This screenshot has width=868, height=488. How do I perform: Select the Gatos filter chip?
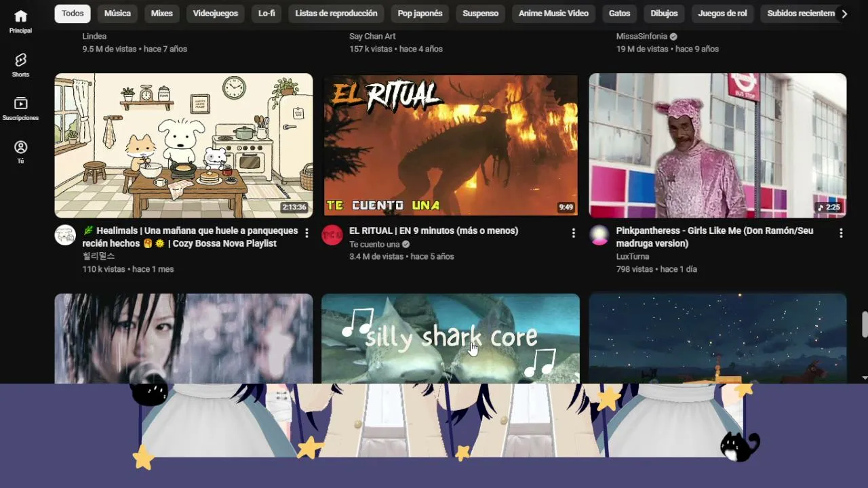pos(620,14)
